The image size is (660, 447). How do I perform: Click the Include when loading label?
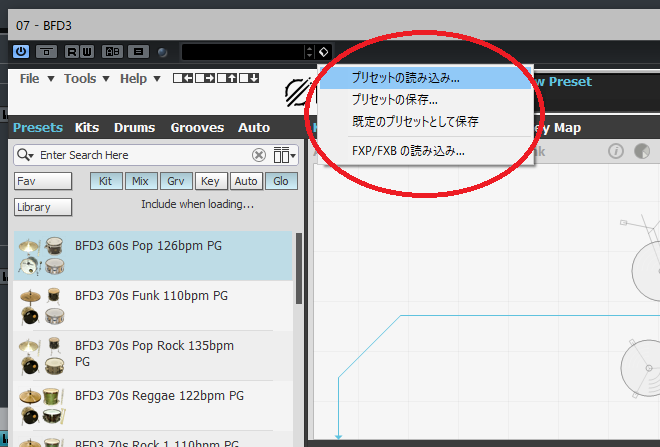[197, 204]
